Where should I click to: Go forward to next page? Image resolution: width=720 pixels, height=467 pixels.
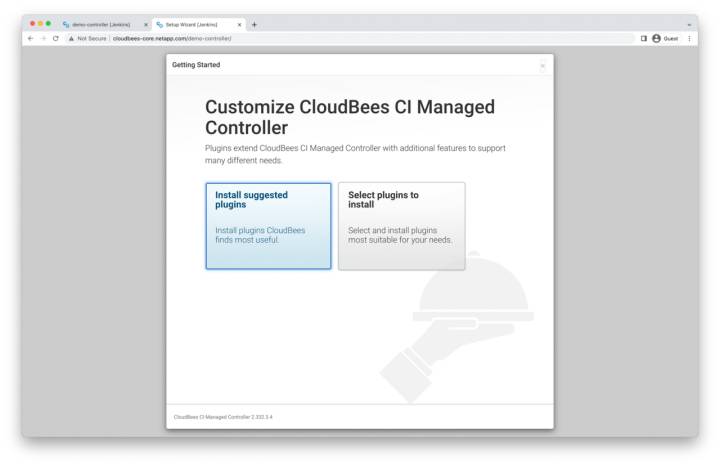click(x=42, y=38)
